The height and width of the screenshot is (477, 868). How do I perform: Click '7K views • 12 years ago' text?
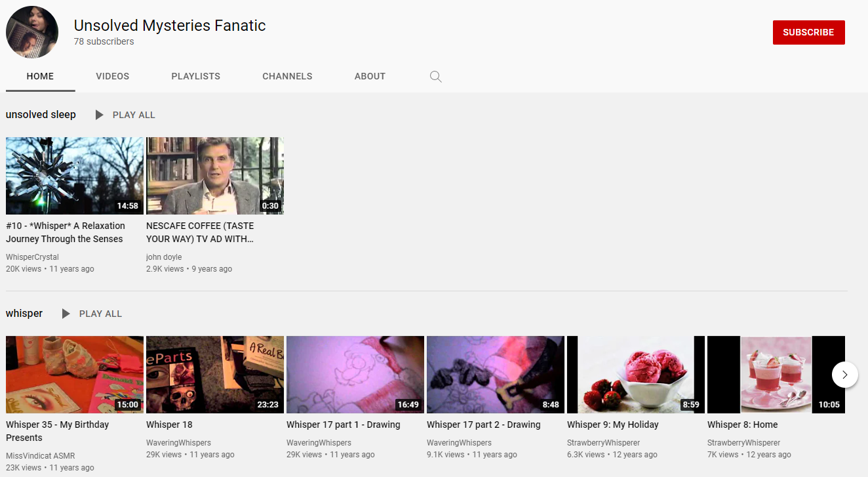[x=749, y=455]
